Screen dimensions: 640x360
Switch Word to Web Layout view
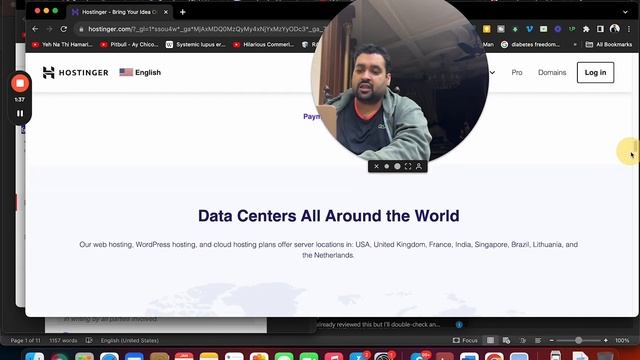(507, 340)
